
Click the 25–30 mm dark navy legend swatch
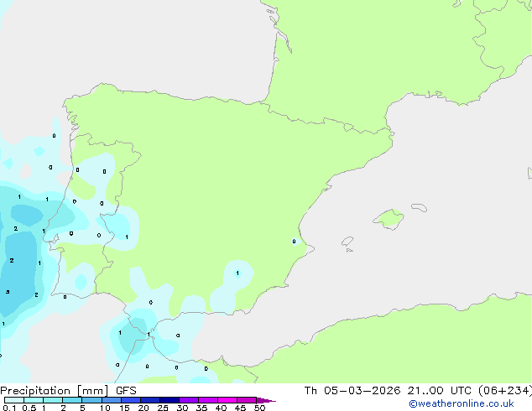pos(169,400)
